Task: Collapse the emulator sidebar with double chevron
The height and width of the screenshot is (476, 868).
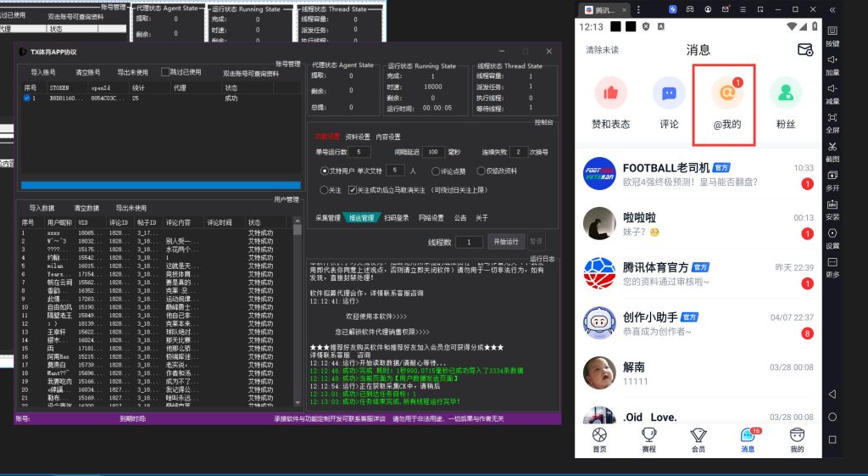Action: click(832, 9)
